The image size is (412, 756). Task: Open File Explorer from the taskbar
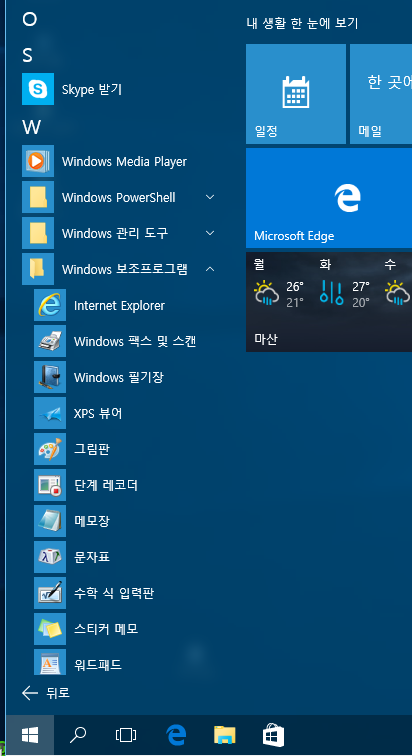pyautogui.click(x=225, y=735)
